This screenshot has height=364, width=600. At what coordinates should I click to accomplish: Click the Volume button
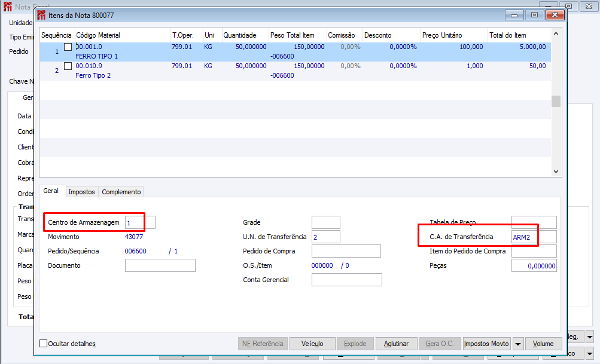pyautogui.click(x=543, y=344)
